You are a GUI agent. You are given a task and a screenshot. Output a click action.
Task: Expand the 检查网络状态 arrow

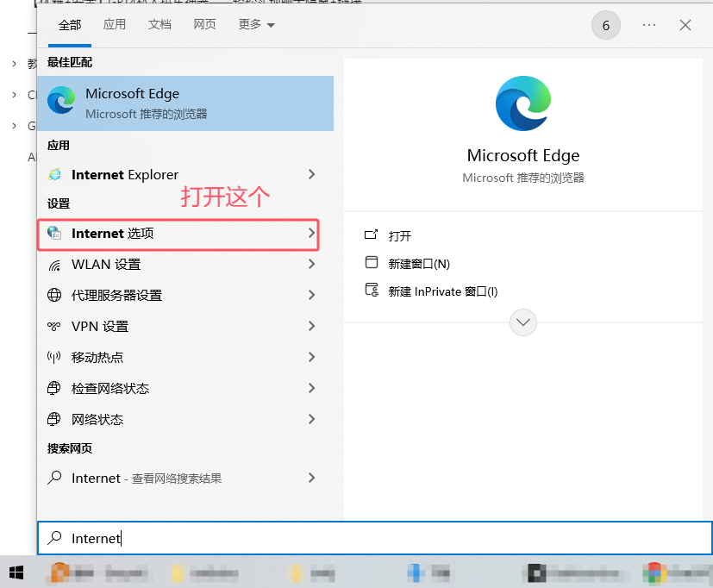click(311, 388)
